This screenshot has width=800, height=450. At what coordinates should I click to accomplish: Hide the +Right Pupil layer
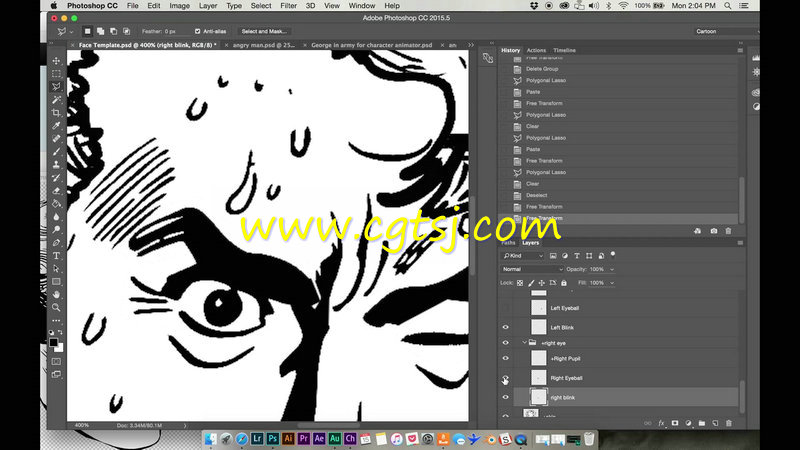tap(506, 358)
